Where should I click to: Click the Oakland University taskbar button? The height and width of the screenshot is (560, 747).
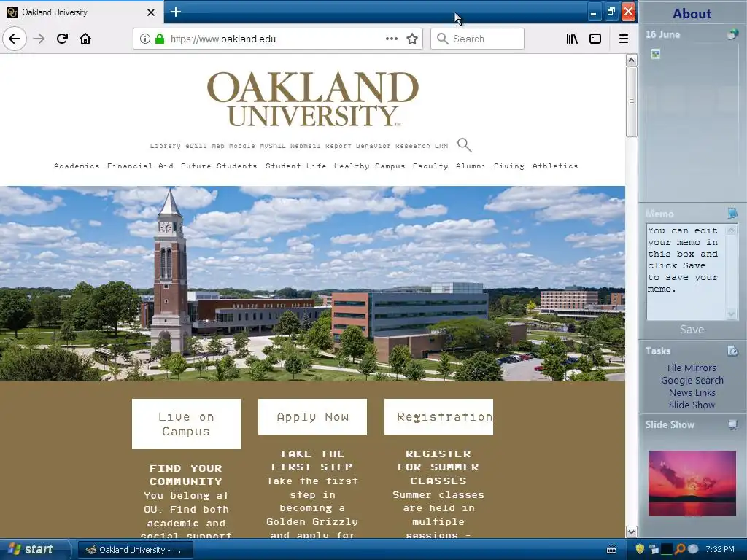tap(136, 550)
